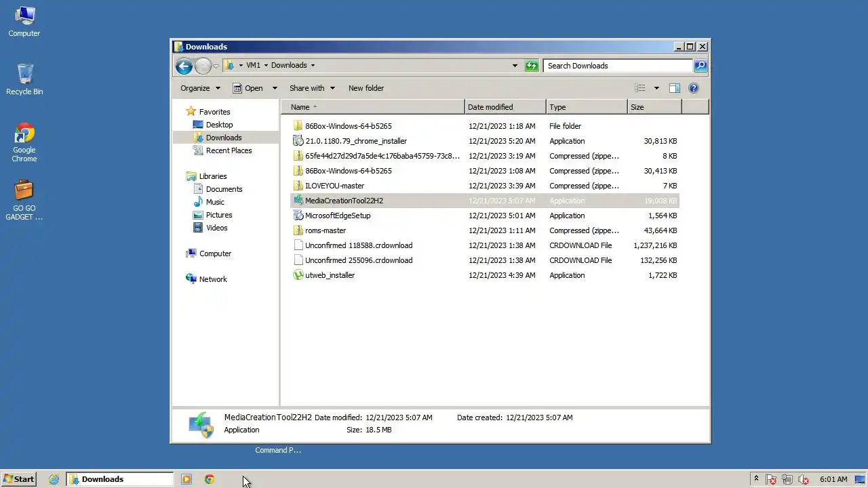Open the address bar history dropdown
Screen dimensions: 868x488
click(x=515, y=66)
